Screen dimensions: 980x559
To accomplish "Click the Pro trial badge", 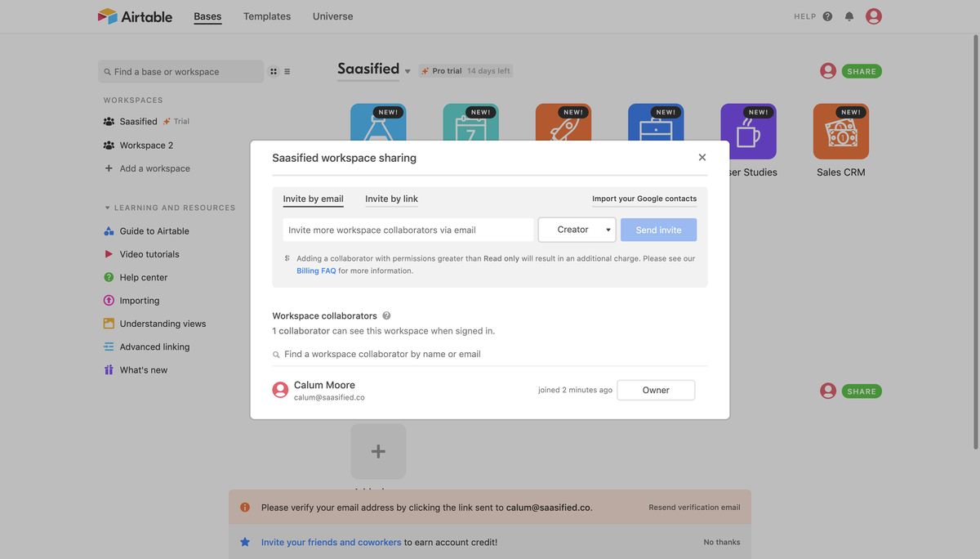I will coord(465,71).
